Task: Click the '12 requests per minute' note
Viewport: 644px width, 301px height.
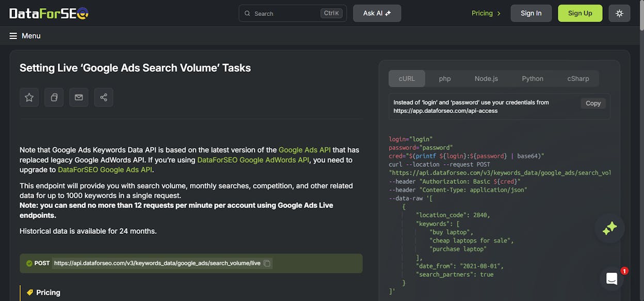Action: [176, 210]
